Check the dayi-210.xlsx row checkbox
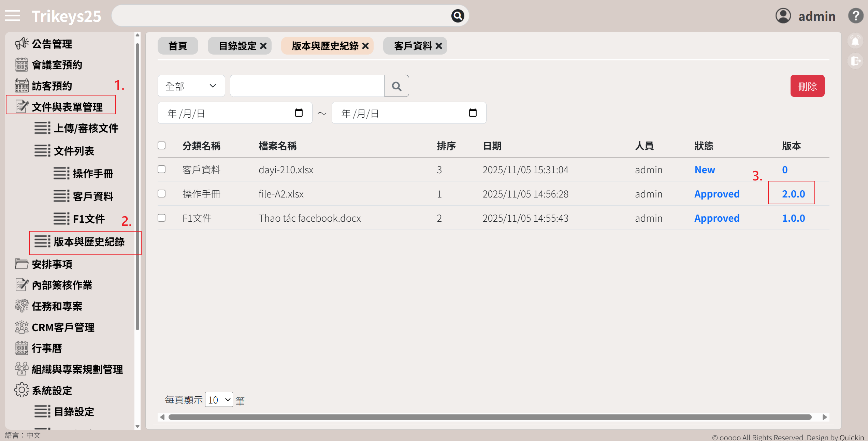This screenshot has height=441, width=868. (162, 170)
